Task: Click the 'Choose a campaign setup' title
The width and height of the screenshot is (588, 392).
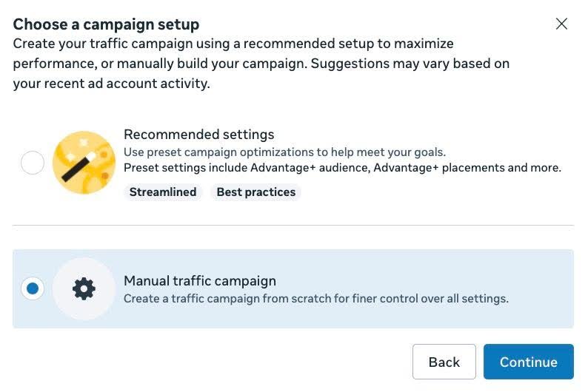Action: point(106,24)
